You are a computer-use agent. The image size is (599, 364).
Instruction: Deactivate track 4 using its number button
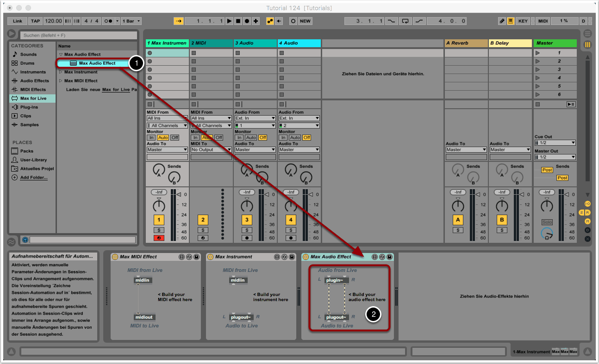click(291, 220)
